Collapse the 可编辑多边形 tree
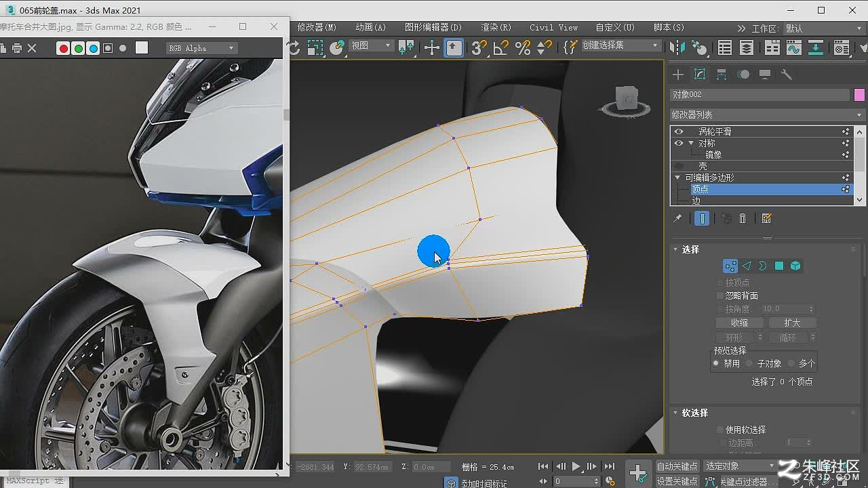Screen dimensions: 868x488 coord(677,178)
